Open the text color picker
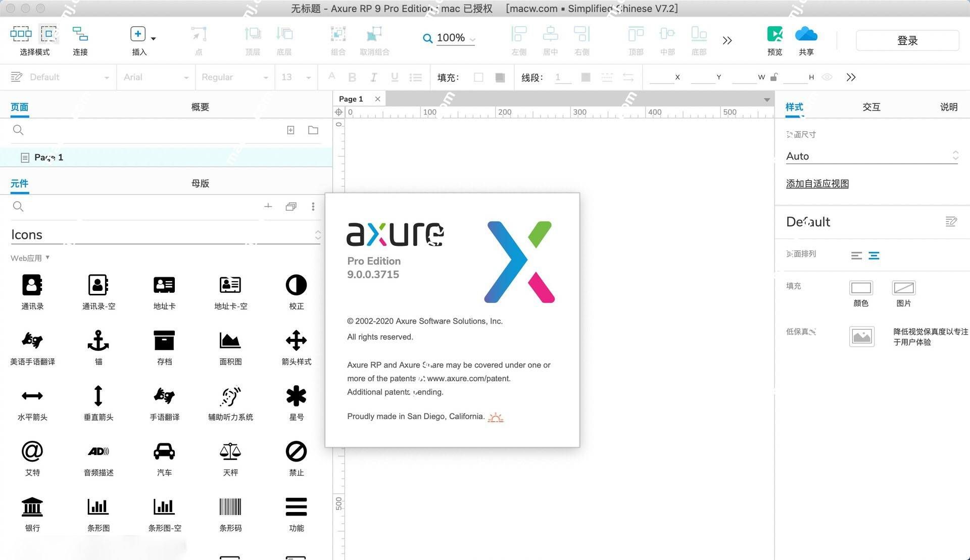Screen dimensions: 970x560 pyautogui.click(x=331, y=77)
